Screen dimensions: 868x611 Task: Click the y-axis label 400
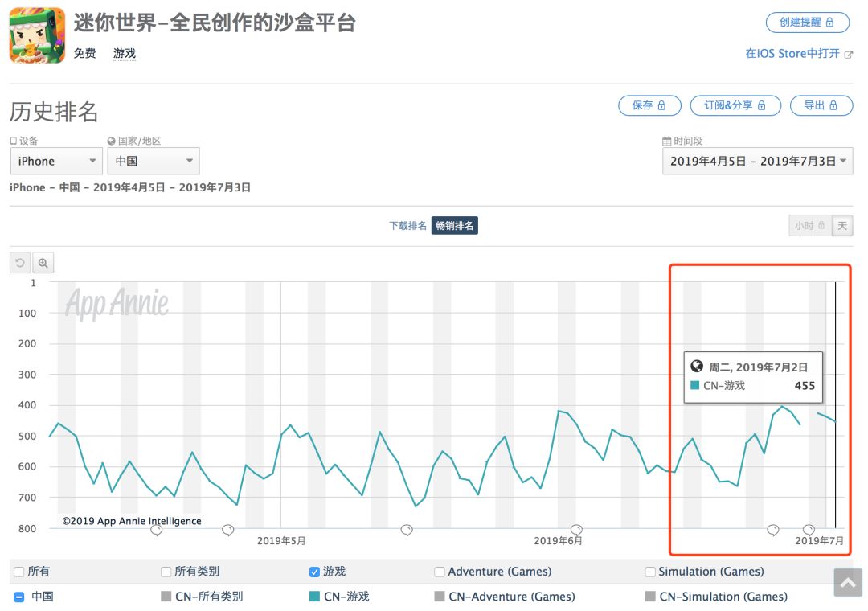pos(27,405)
